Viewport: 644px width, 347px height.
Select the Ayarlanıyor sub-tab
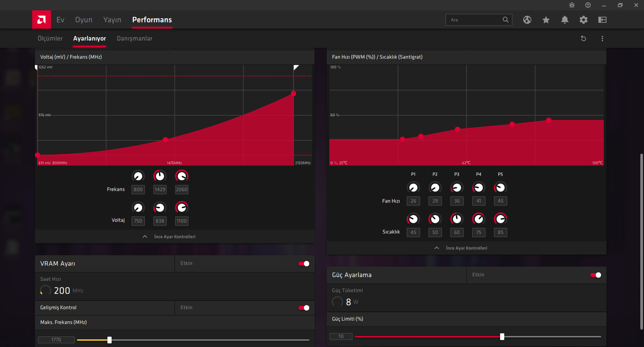coord(90,39)
